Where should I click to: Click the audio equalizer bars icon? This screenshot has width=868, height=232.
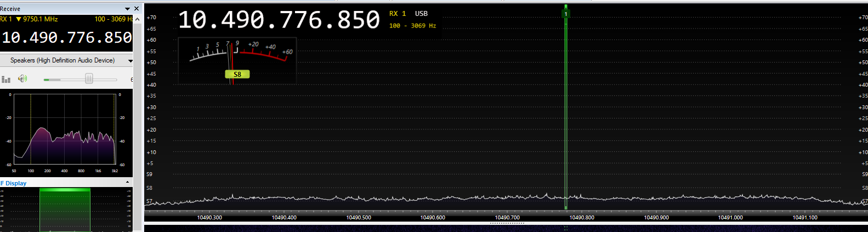[6, 80]
